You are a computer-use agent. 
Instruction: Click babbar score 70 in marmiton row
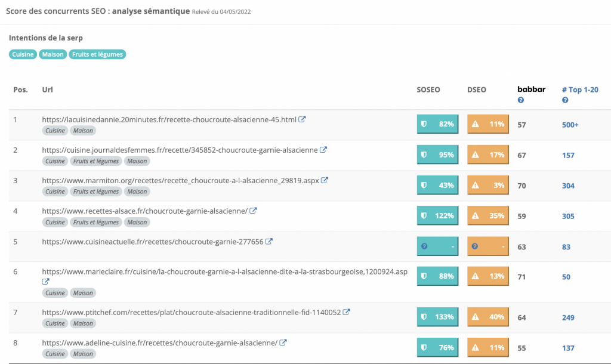[521, 186]
